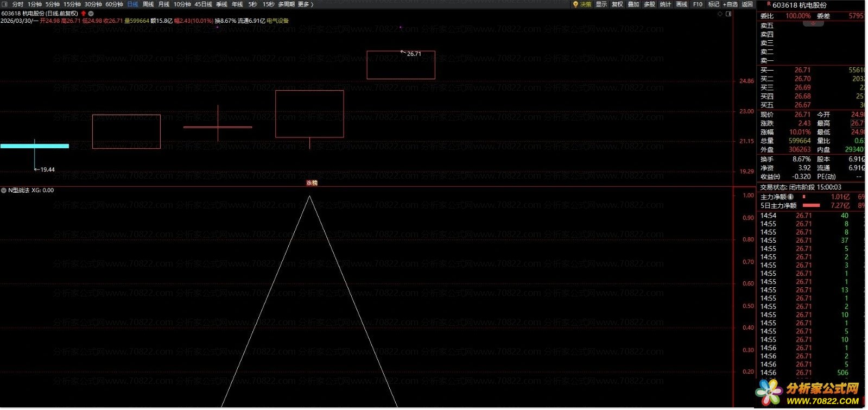Click the 叠加 overlay button

[633, 4]
